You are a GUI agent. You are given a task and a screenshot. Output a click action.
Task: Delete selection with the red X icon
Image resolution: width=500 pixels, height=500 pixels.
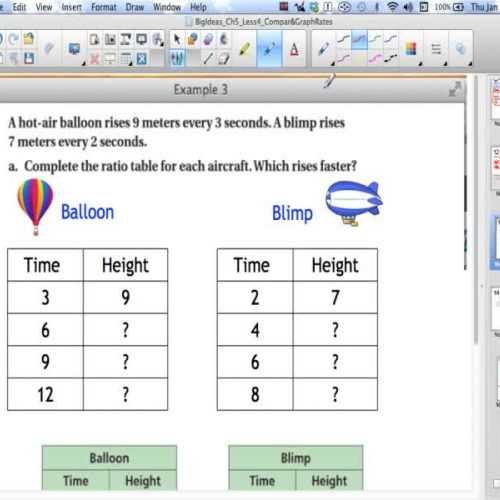click(94, 59)
